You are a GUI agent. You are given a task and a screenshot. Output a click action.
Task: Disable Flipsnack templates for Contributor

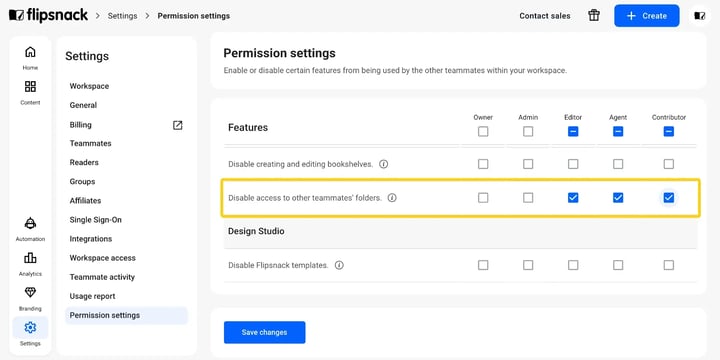[x=669, y=265]
